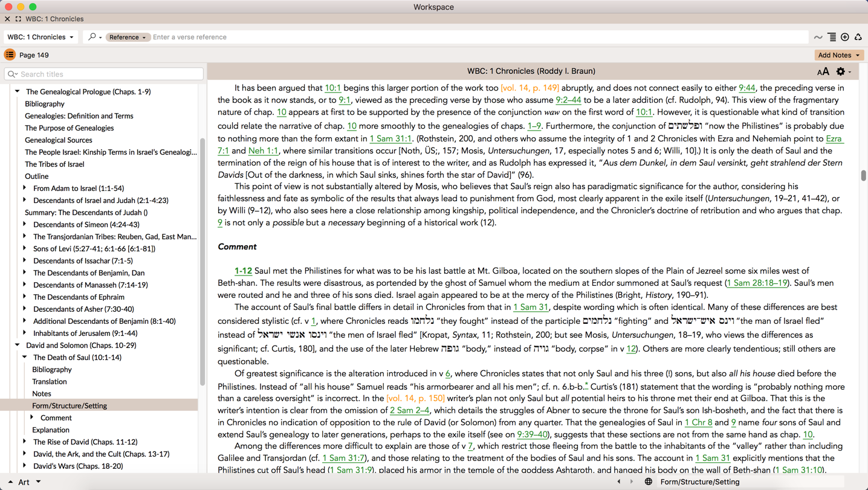Open the 1 Sam 31:1 link
Viewport: 868px width, 490px height.
pyautogui.click(x=390, y=138)
